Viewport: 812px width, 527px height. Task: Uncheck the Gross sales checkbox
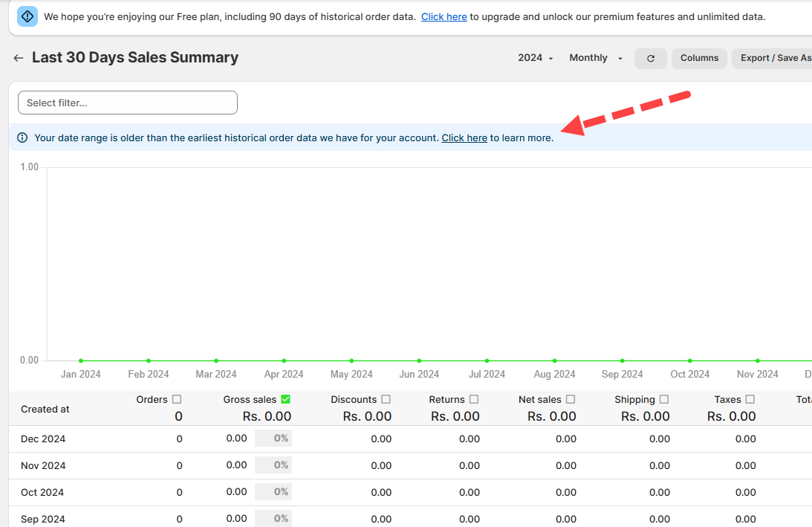285,399
